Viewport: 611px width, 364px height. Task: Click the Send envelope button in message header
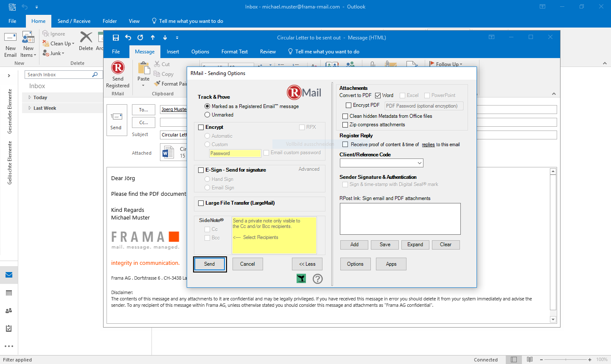117,120
